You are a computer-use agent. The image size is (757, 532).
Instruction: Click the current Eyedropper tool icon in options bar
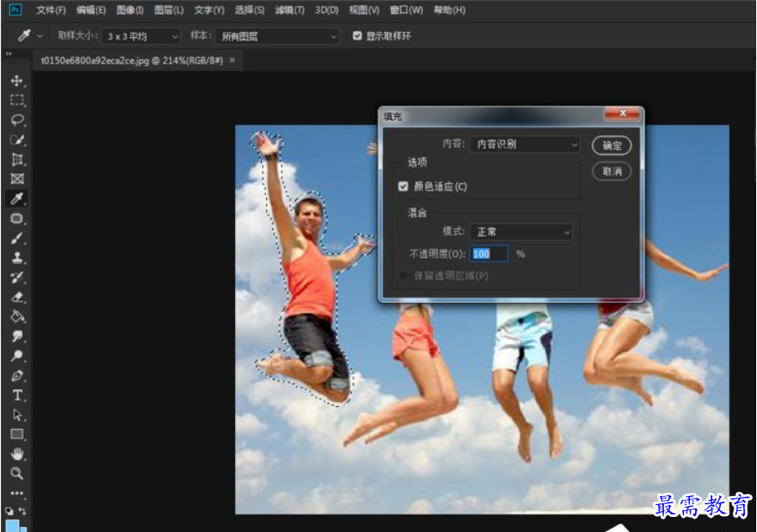click(23, 36)
